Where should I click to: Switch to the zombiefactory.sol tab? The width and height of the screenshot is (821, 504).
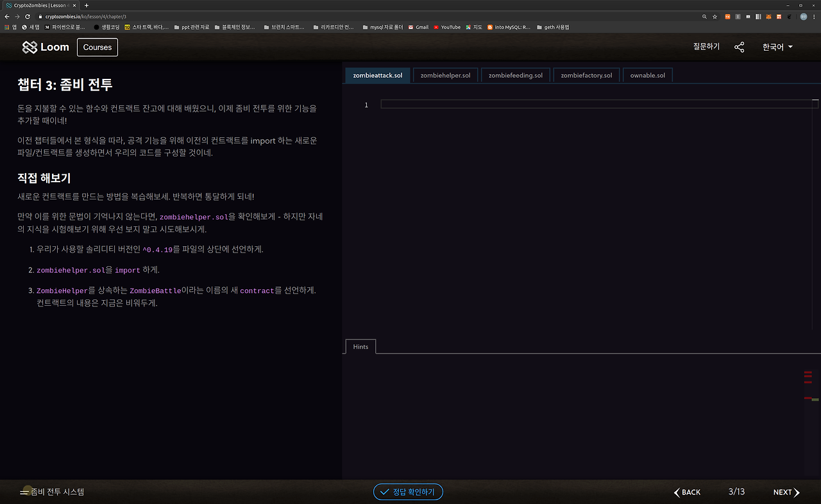point(586,76)
